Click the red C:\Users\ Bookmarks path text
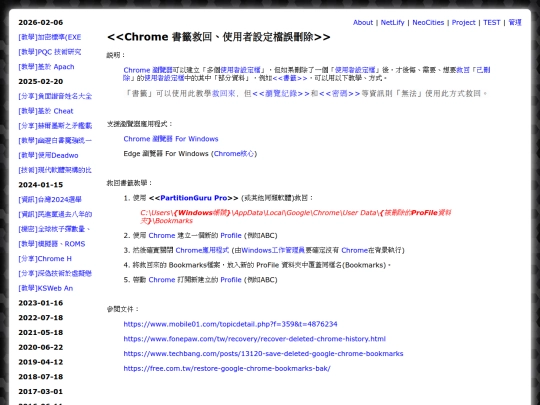 [295, 217]
